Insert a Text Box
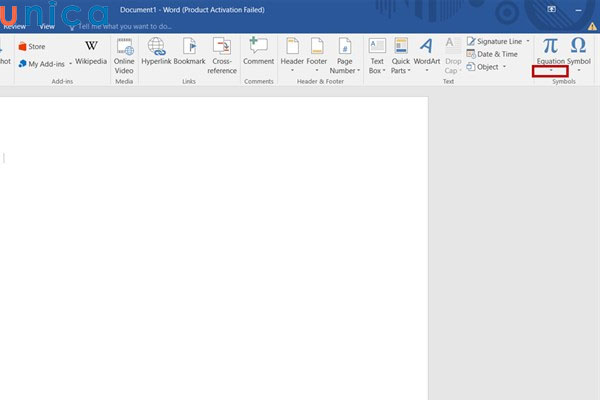The width and height of the screenshot is (600, 400). pos(377,47)
